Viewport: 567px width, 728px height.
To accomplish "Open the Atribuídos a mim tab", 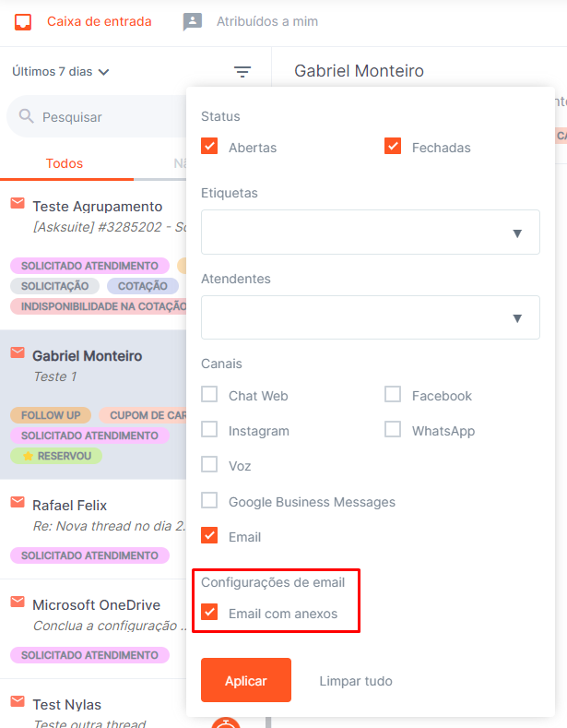I will (267, 21).
